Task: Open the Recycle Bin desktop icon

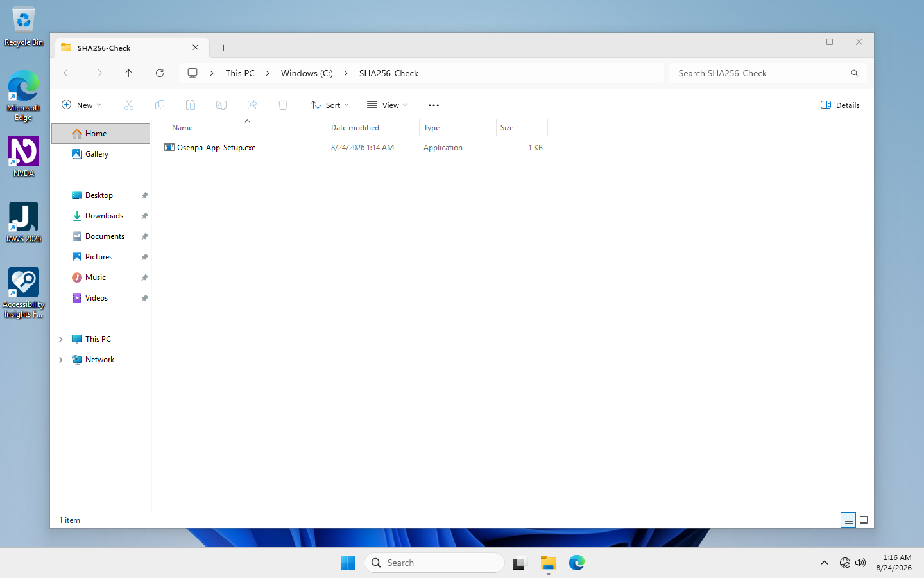Action: point(24,27)
